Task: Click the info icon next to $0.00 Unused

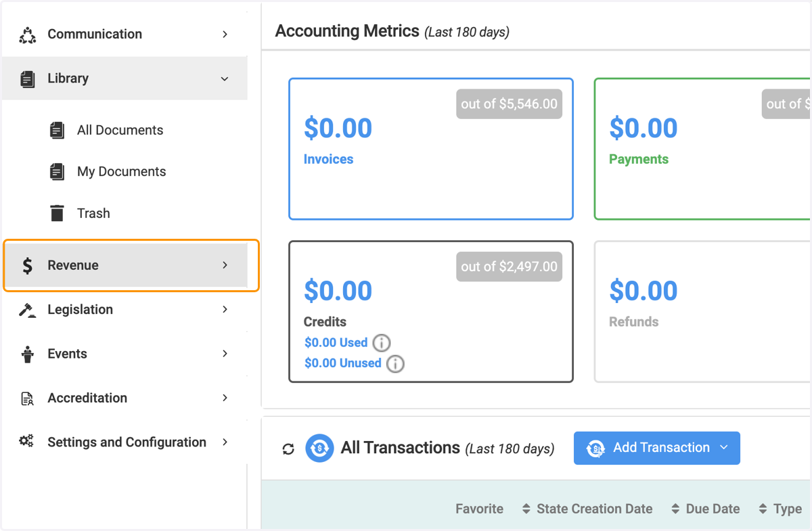Action: [x=395, y=364]
